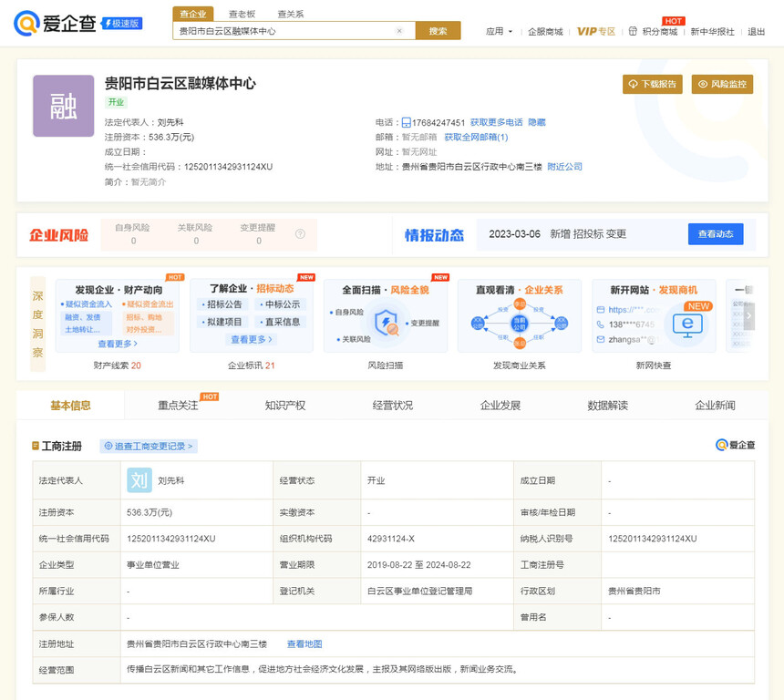Click the 查看动态 button
This screenshot has width=784, height=700.
pyautogui.click(x=716, y=234)
